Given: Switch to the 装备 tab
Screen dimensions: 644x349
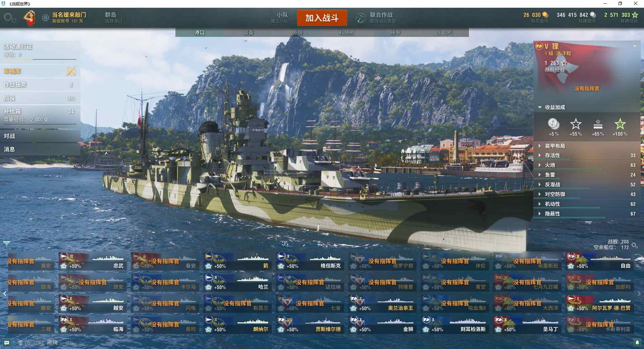Looking at the screenshot, I should click(249, 33).
